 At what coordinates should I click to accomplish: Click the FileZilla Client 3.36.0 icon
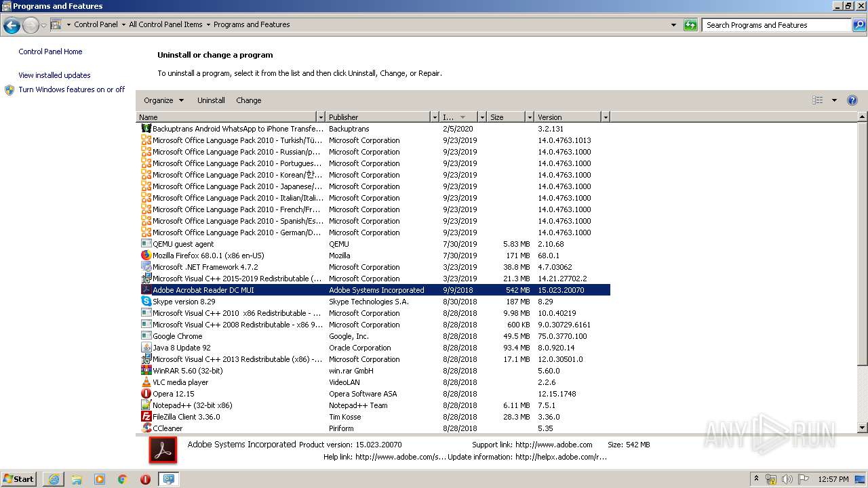coord(146,417)
